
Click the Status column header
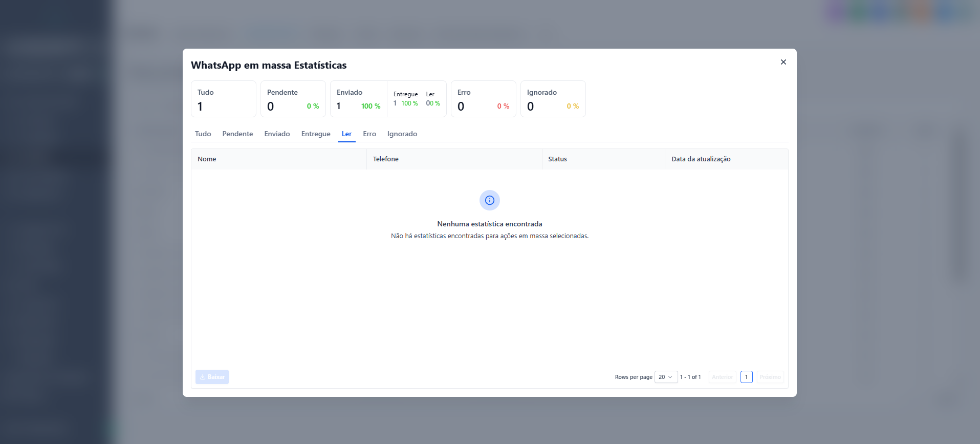coord(603,159)
